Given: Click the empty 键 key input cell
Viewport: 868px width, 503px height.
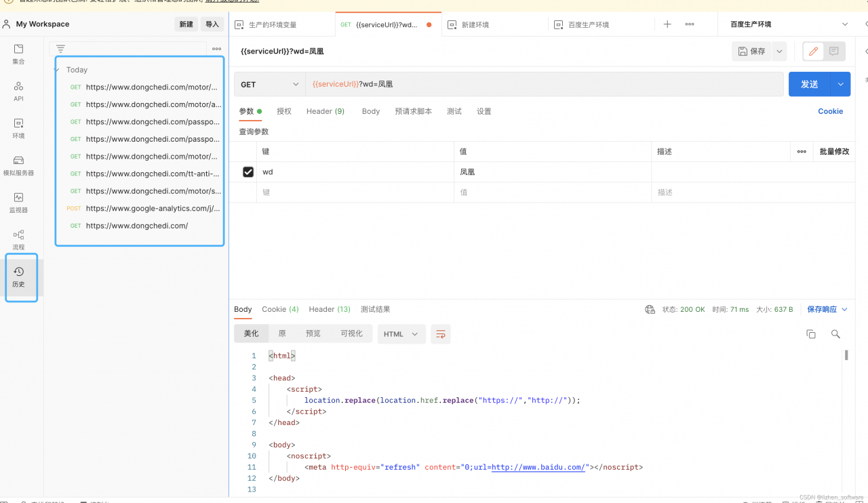Looking at the screenshot, I should tap(355, 193).
